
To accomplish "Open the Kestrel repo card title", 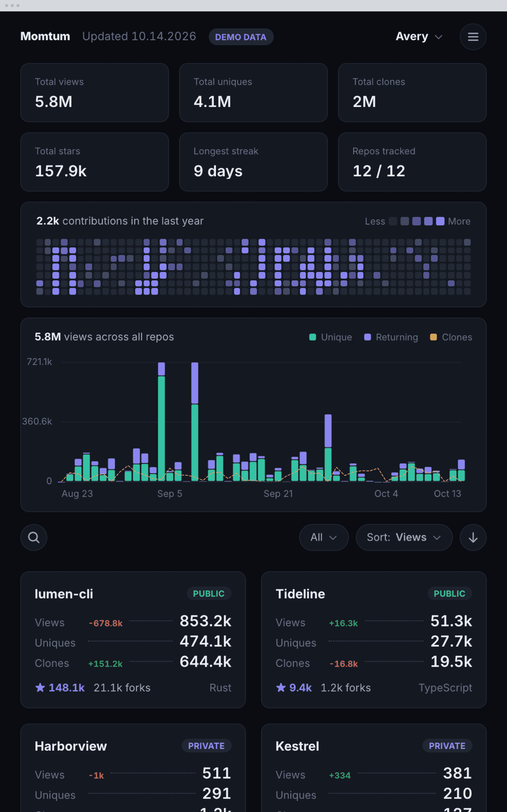I will [297, 746].
